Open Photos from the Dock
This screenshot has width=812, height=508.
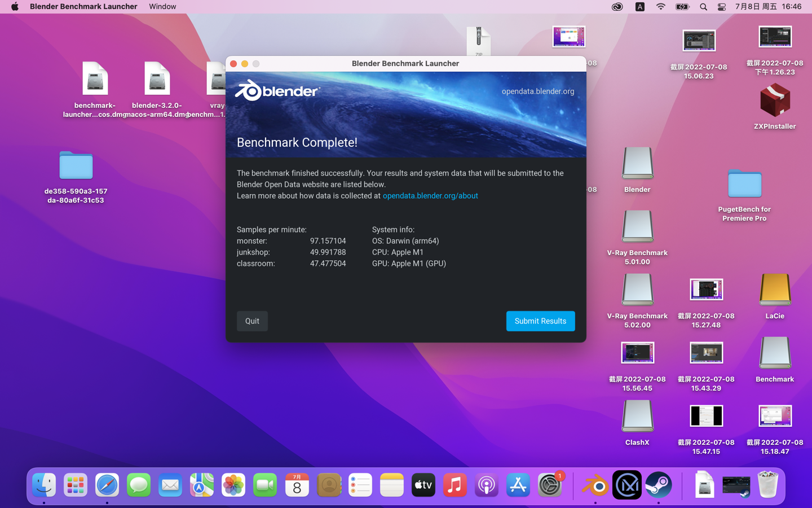coord(233,485)
